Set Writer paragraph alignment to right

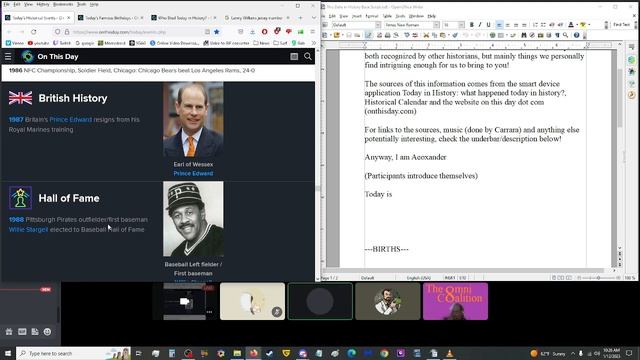click(516, 25)
